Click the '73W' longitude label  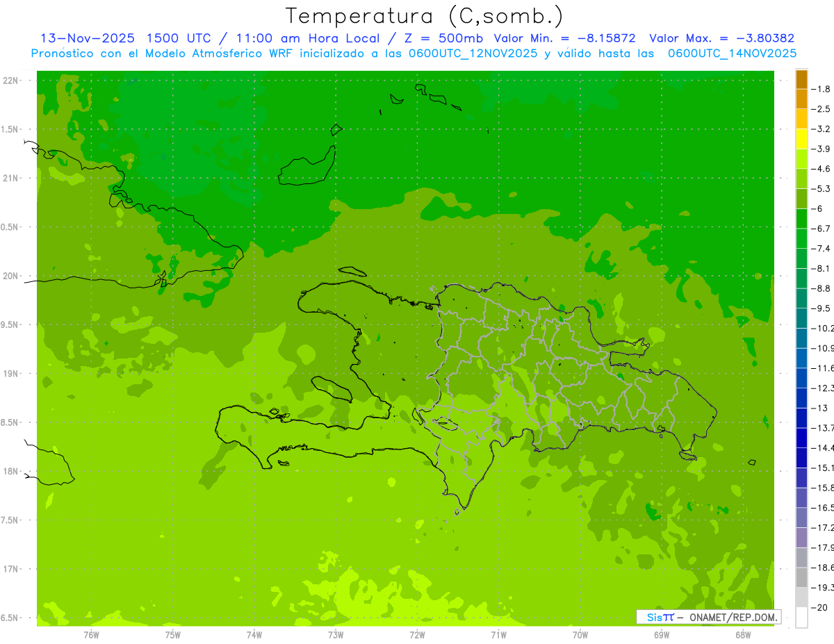(336, 635)
